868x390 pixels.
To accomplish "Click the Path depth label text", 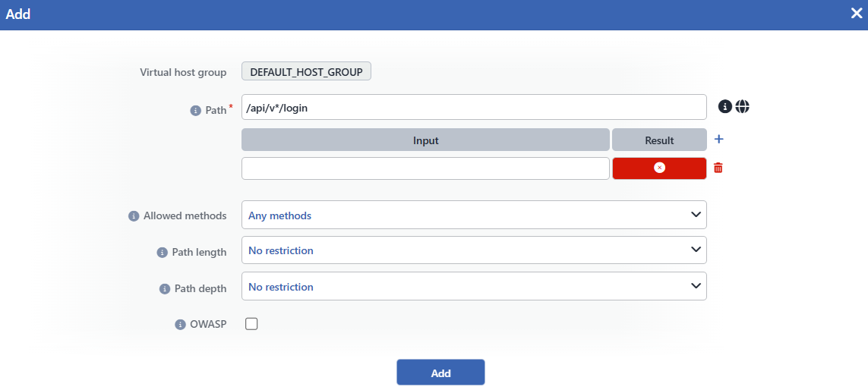I will pos(200,288).
